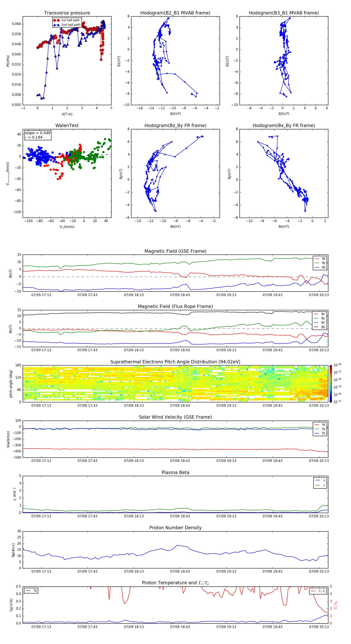Viewport: 351px width, 644px height.
Task: Click the "Plasma Beta" panel title
Action: (x=175, y=473)
